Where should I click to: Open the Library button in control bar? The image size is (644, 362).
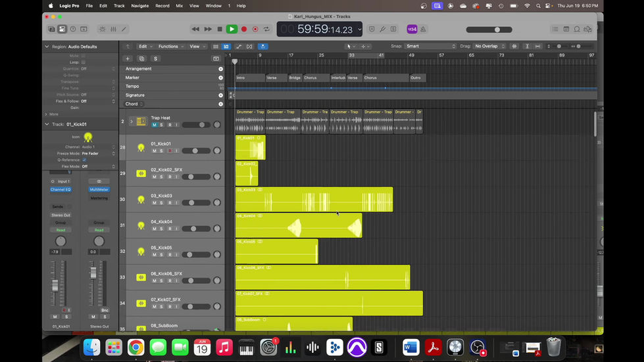[51, 29]
